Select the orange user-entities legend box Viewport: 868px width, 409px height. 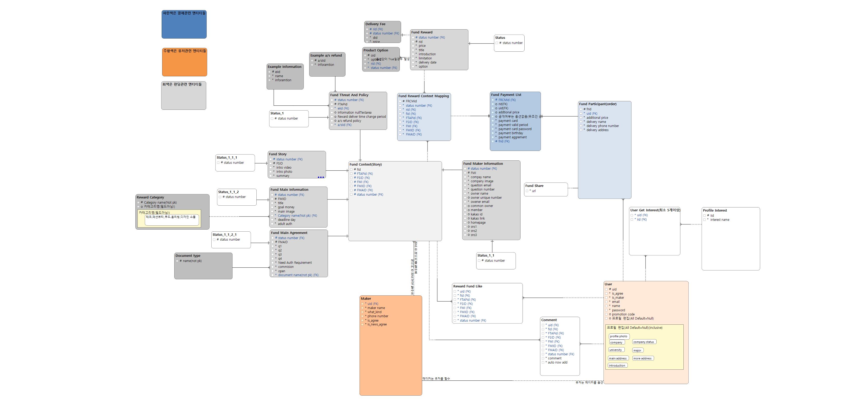click(x=184, y=62)
